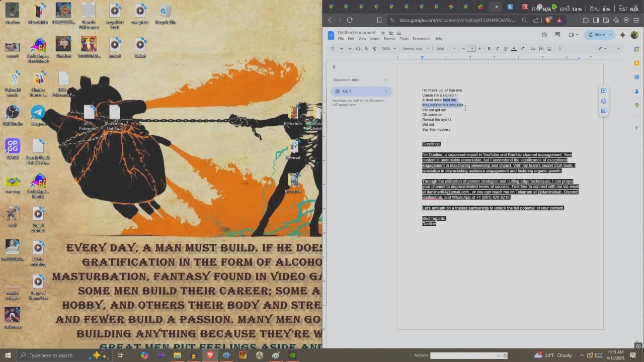Image resolution: width=644 pixels, height=362 pixels.
Task: Increase font size with plus button
Action: coord(479,49)
